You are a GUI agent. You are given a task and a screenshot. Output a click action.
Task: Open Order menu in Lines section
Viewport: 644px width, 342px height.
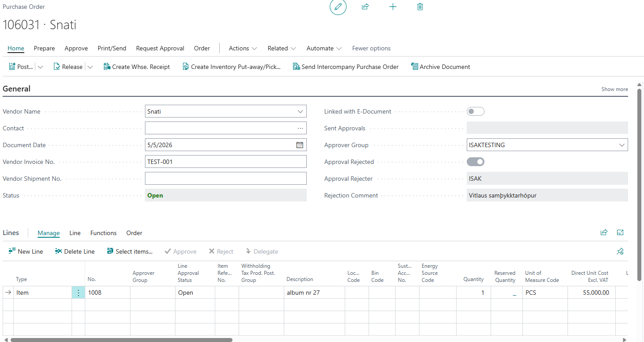coord(134,233)
